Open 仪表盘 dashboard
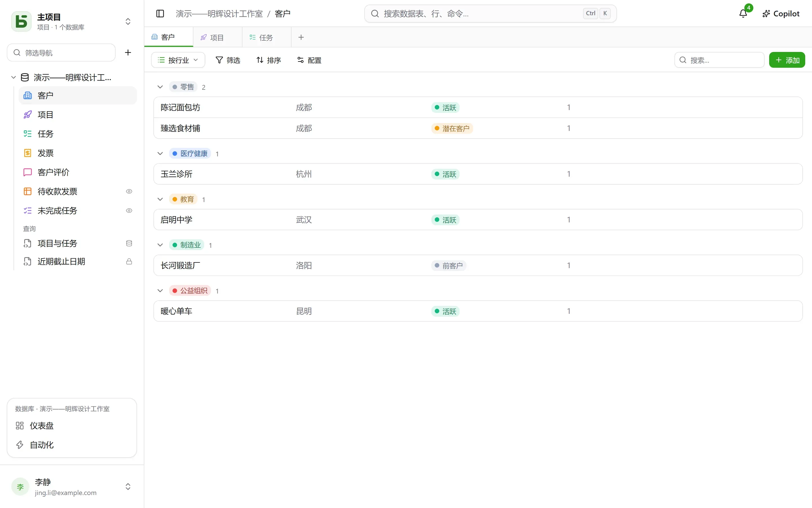Image resolution: width=812 pixels, height=508 pixels. [x=72, y=426]
